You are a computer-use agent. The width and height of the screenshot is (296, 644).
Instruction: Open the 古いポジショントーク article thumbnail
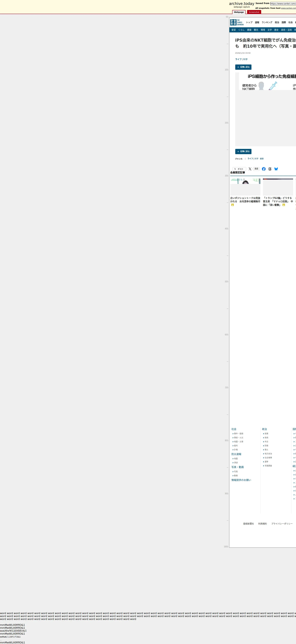click(245, 187)
